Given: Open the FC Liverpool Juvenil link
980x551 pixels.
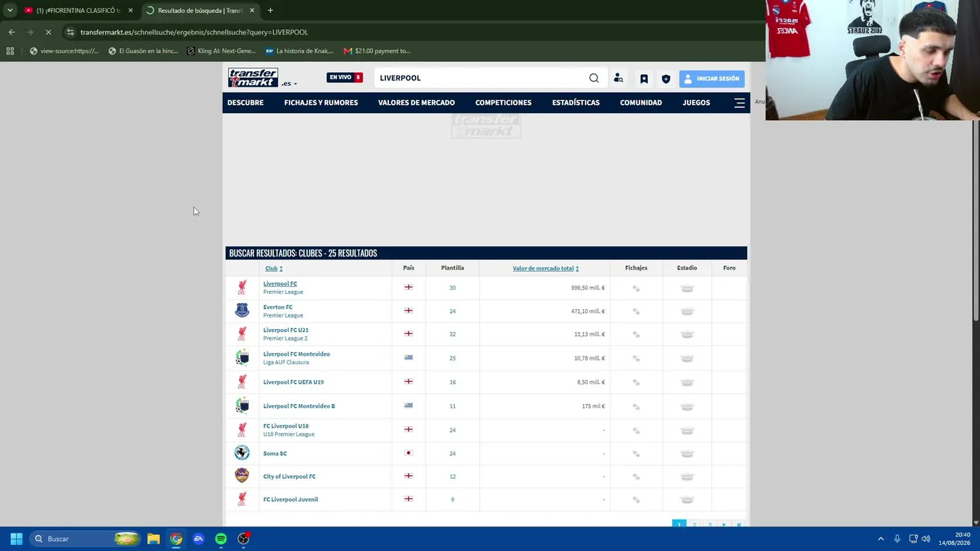Looking at the screenshot, I should click(x=291, y=500).
